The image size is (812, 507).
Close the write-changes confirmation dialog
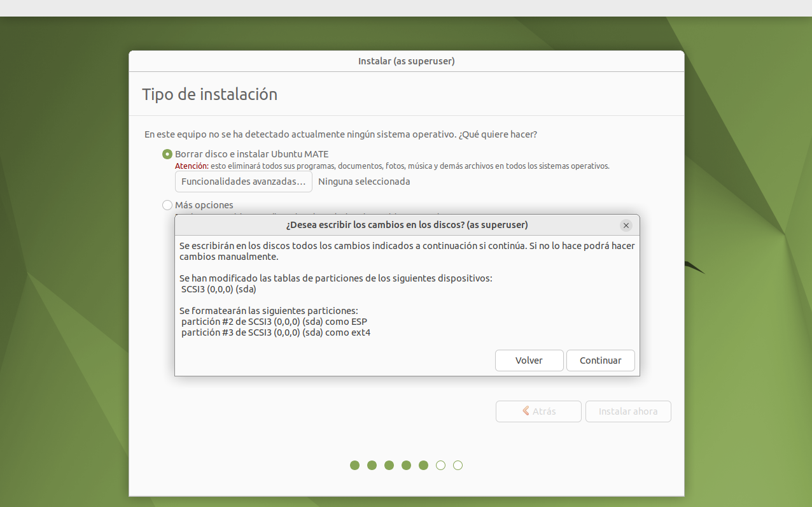(x=626, y=225)
